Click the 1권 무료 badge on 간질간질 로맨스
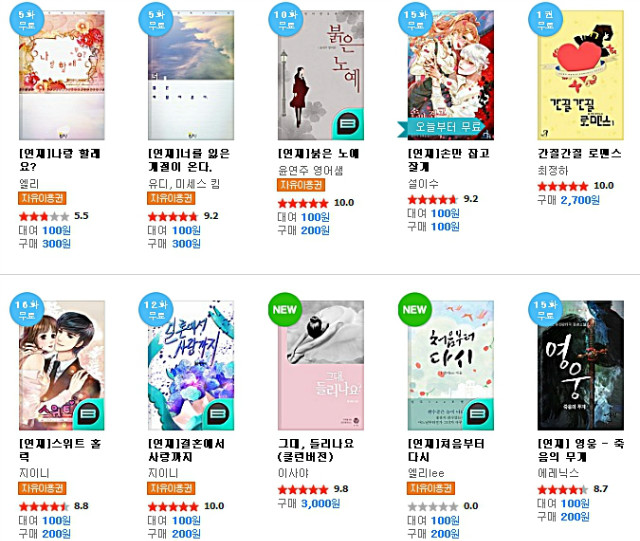 545,20
